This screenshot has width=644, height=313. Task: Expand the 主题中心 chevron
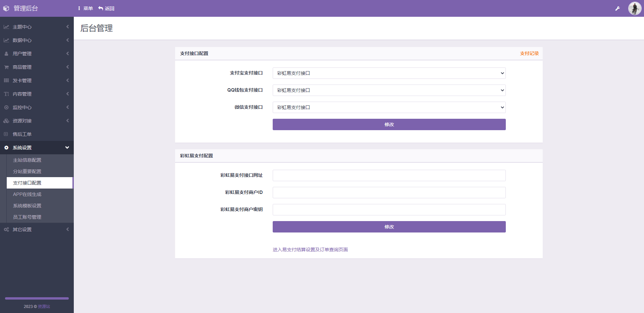67,27
